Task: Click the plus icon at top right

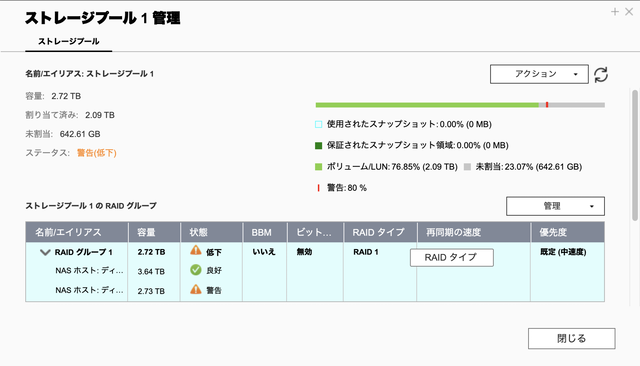Action: [x=615, y=12]
